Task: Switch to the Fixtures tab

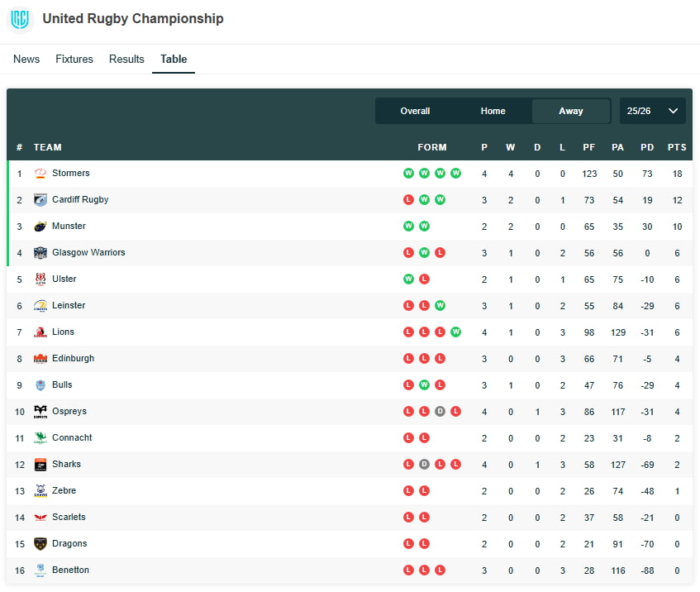Action: tap(74, 59)
